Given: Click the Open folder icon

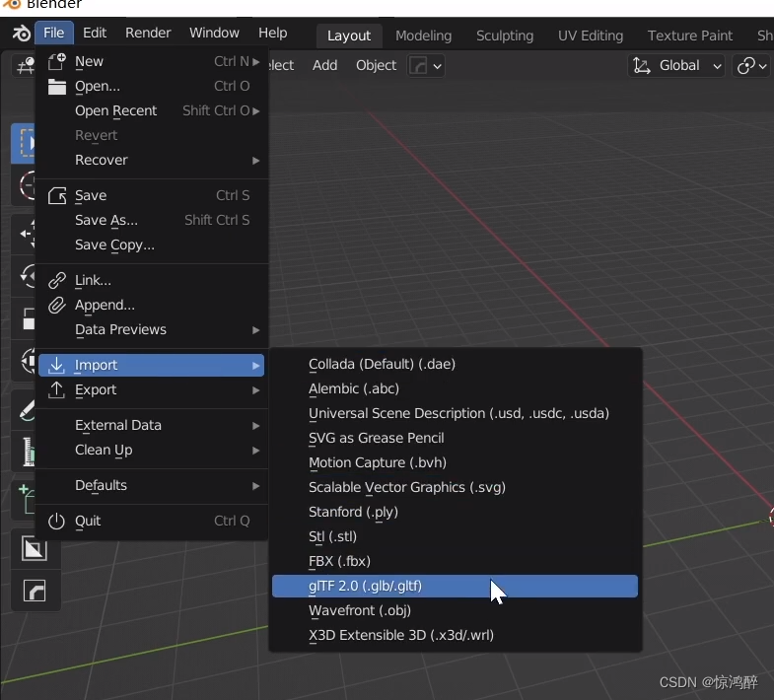Looking at the screenshot, I should point(57,87).
